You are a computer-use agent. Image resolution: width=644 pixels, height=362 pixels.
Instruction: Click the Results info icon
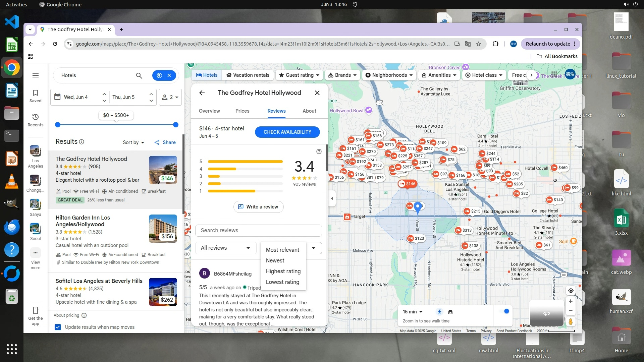coord(82,142)
